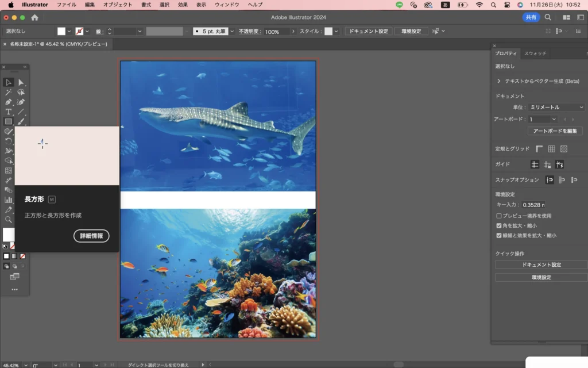The height and width of the screenshot is (368, 588).
Task: Open the 単位 ミリメートル dropdown
Action: (556, 107)
